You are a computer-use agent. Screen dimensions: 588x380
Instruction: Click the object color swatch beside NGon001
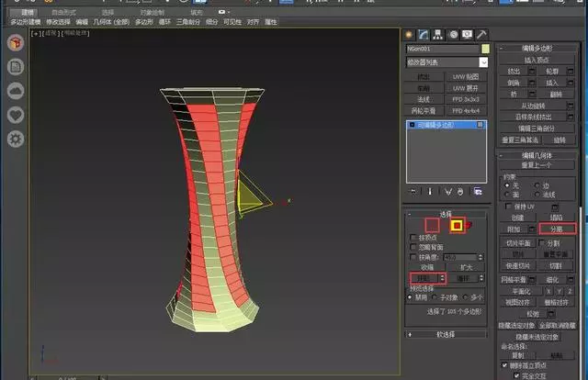tap(484, 49)
